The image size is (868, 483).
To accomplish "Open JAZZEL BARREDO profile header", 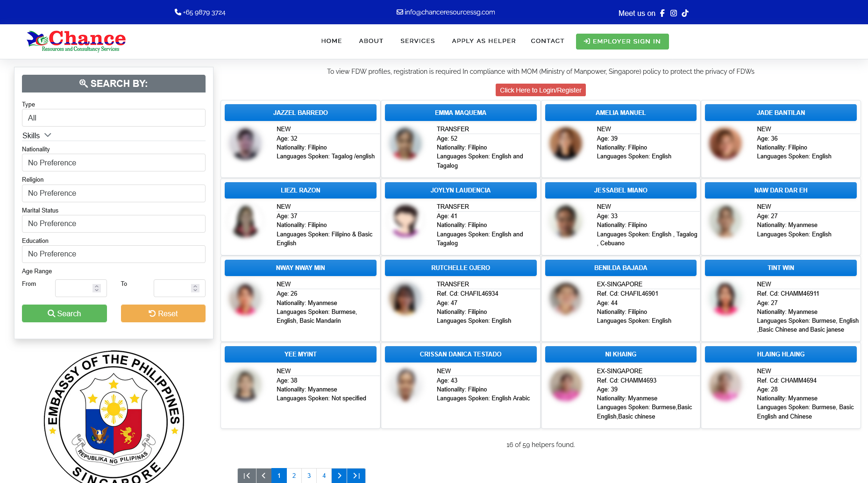I will 300,113.
